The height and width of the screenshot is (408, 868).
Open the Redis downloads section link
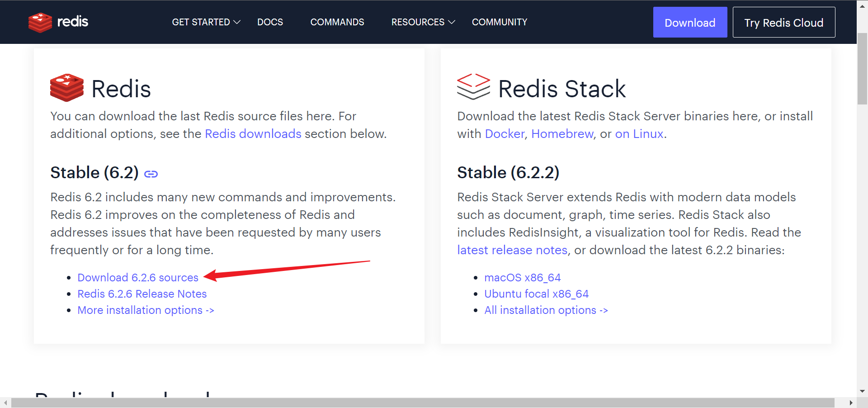253,134
